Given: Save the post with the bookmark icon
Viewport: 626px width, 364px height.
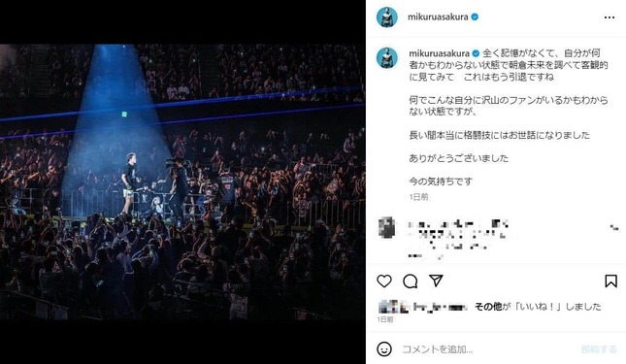Looking at the screenshot, I should pos(610,281).
